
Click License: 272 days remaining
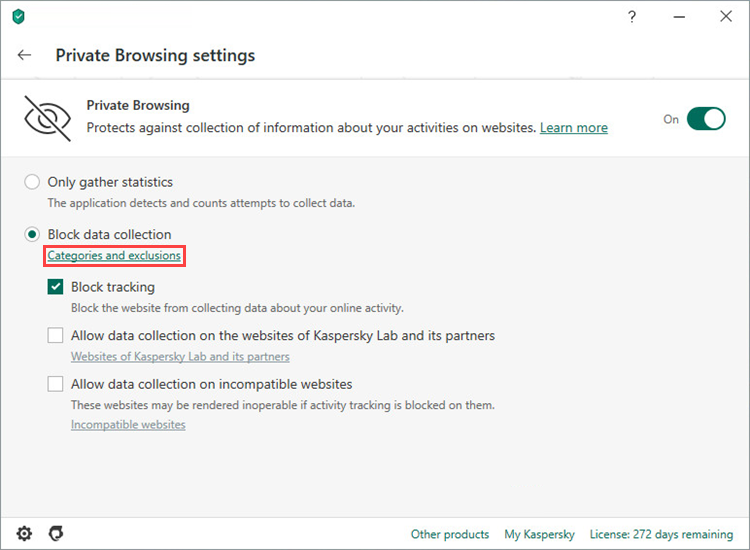(661, 534)
